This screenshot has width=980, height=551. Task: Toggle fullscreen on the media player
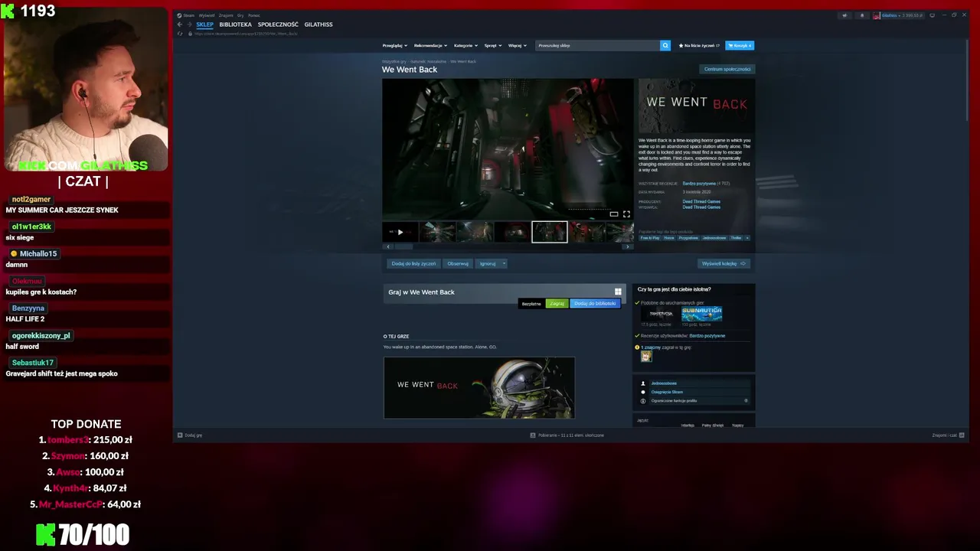(626, 214)
